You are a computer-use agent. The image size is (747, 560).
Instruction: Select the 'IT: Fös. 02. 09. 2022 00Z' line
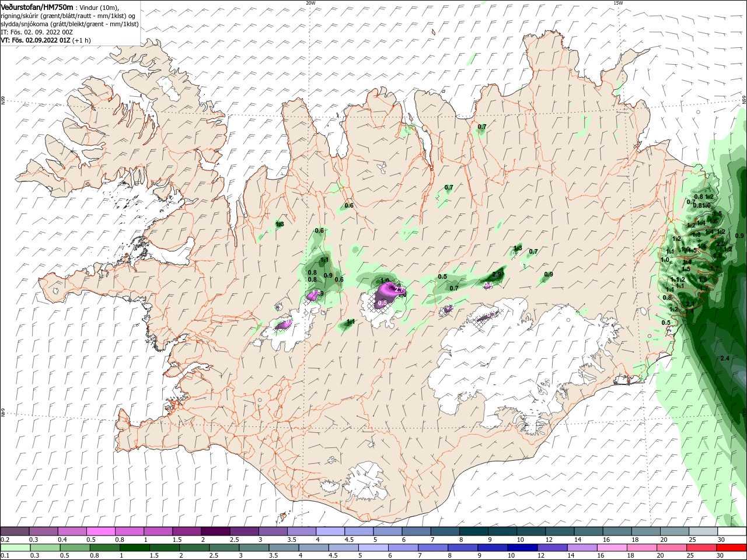point(36,32)
